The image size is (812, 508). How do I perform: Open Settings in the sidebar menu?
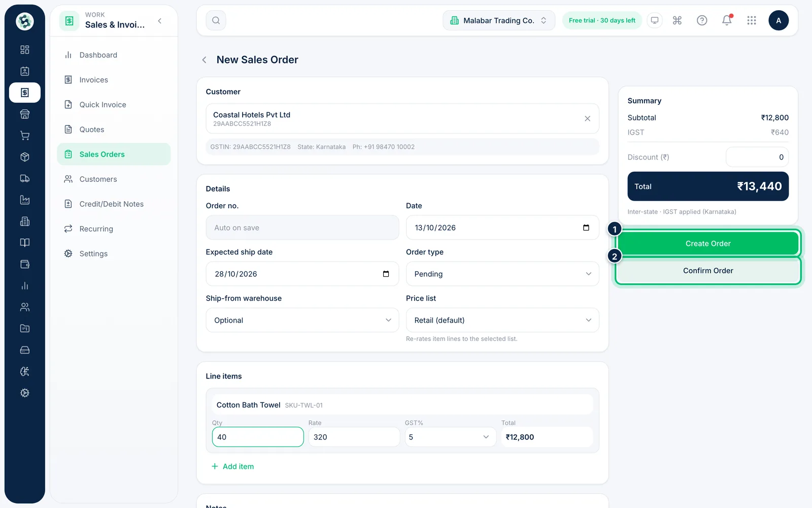click(x=114, y=254)
